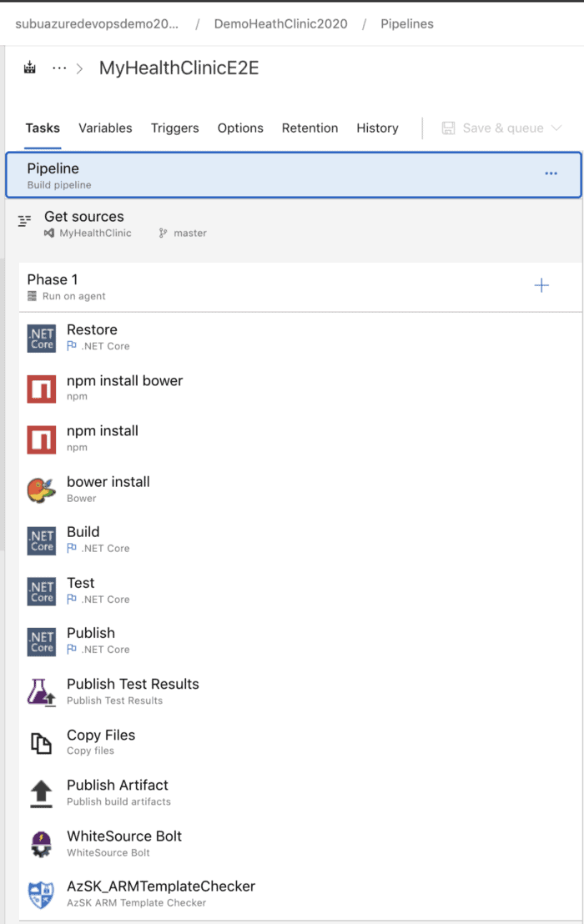Click the WhiteSource Bolt task icon

point(41,845)
